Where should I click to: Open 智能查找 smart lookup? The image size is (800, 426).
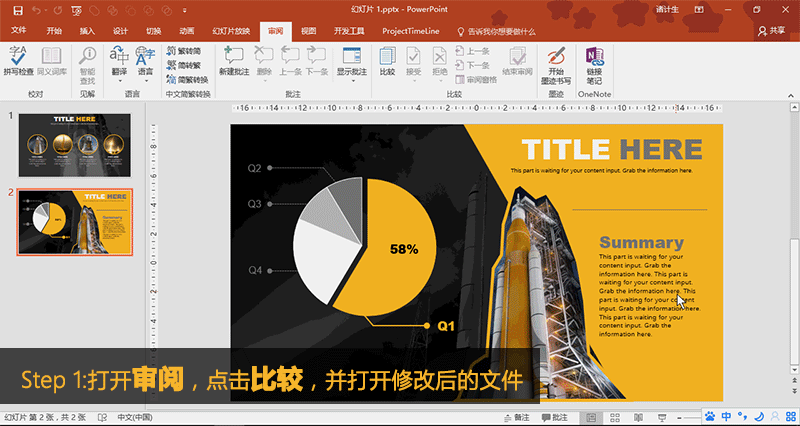[x=87, y=60]
